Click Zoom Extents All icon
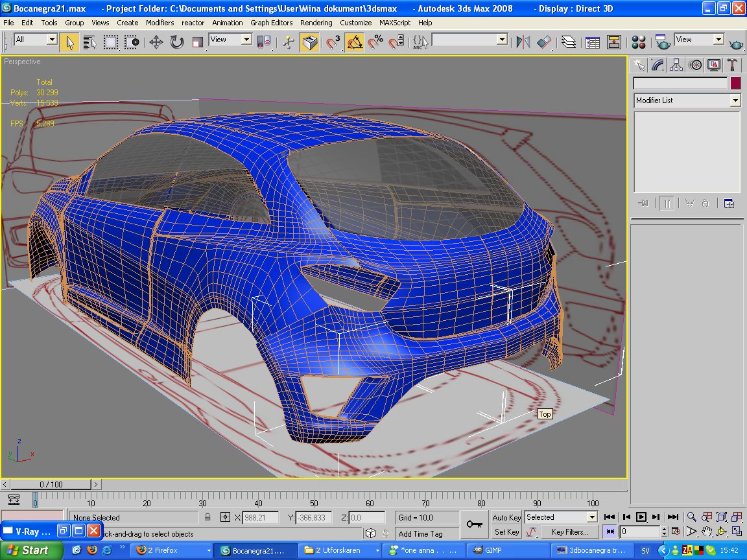The width and height of the screenshot is (747, 560). click(737, 517)
